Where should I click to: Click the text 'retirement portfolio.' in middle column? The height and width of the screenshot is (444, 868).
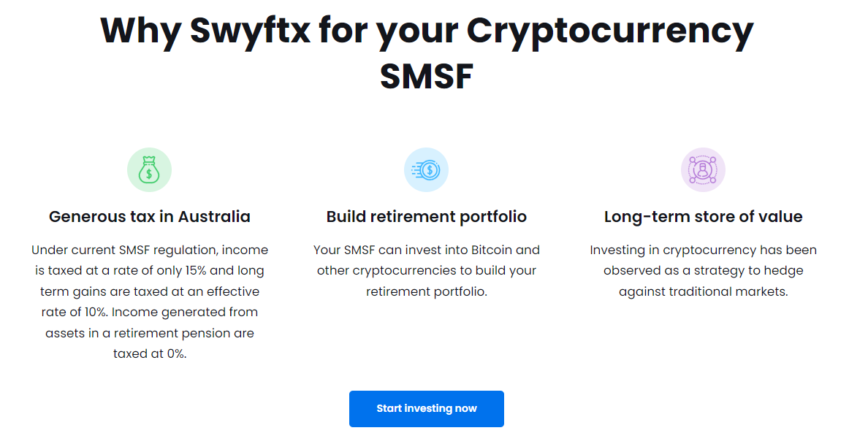(x=426, y=292)
